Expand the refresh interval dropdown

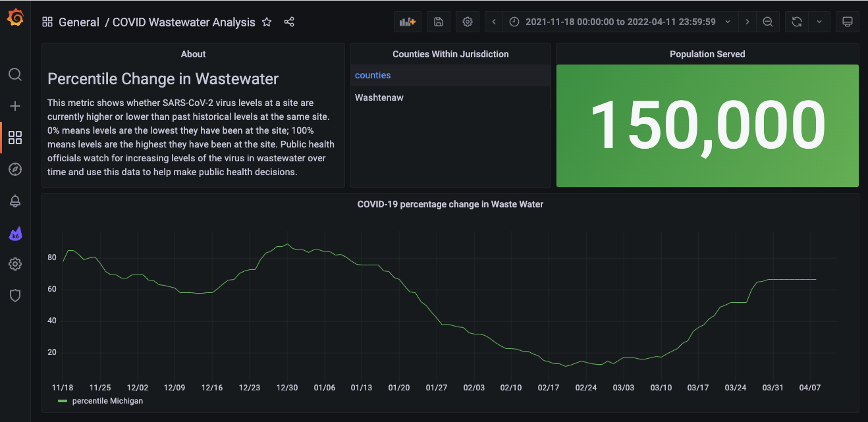pos(819,22)
